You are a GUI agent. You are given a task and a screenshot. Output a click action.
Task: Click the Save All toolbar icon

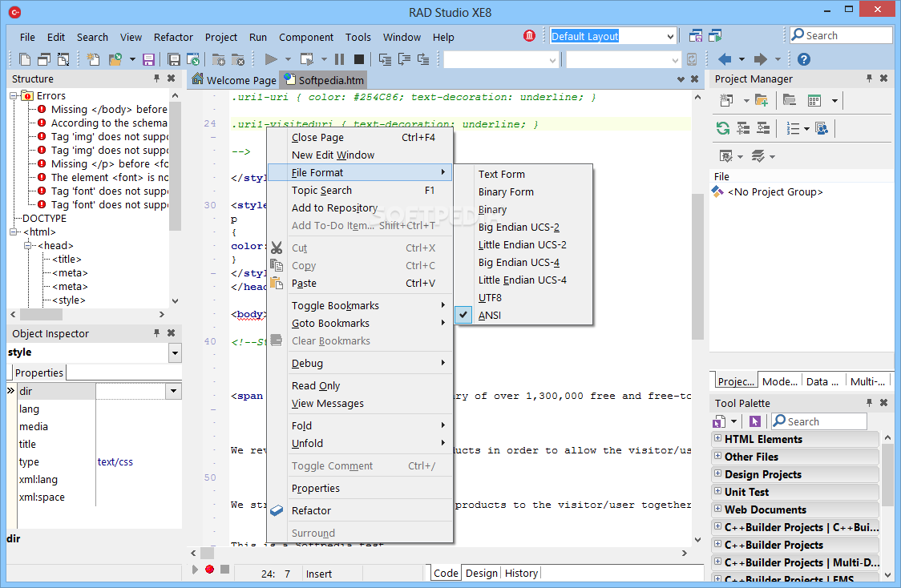(x=173, y=59)
